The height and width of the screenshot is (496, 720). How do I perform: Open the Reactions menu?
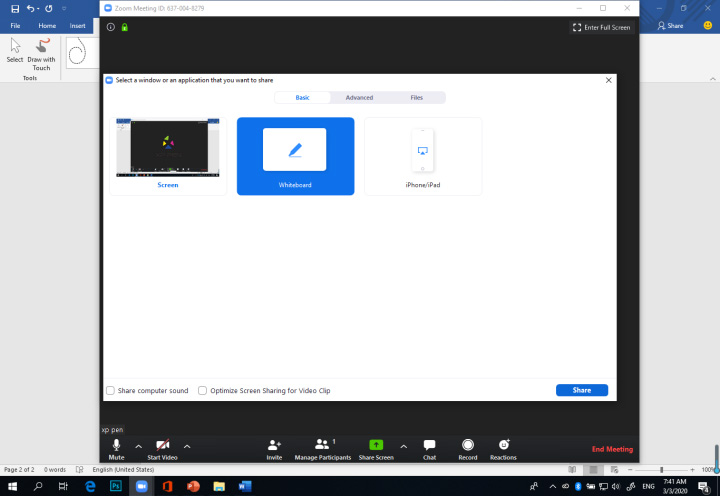[503, 449]
